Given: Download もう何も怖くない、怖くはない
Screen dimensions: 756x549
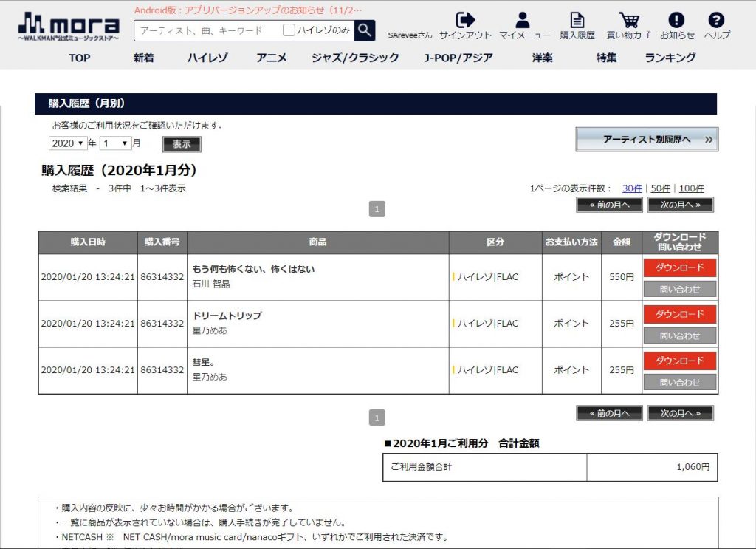Looking at the screenshot, I should 680,267.
